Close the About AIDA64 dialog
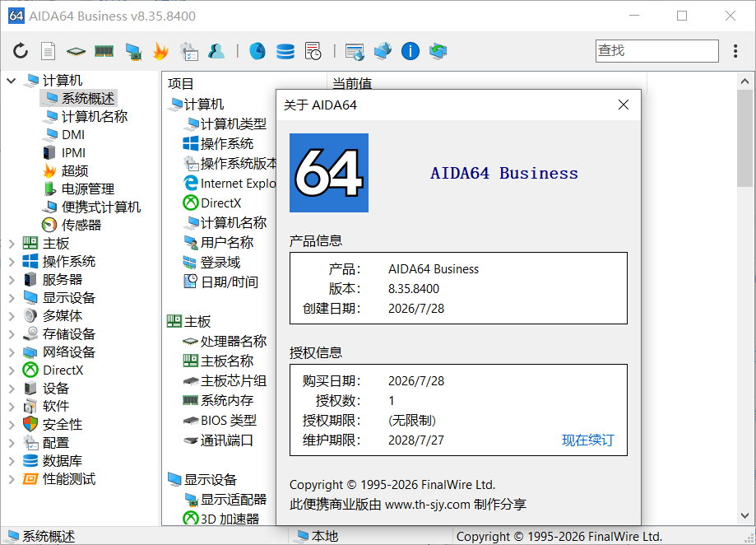The height and width of the screenshot is (545, 756). click(624, 105)
